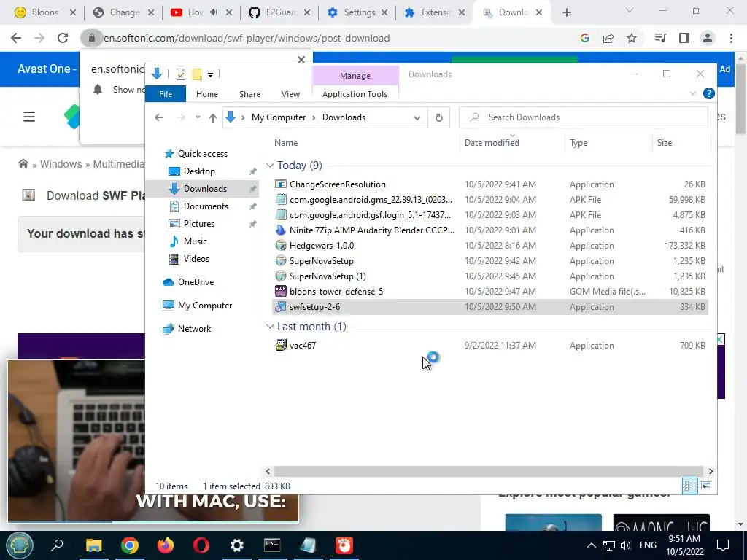Expand the address bar history dropdown

(417, 117)
